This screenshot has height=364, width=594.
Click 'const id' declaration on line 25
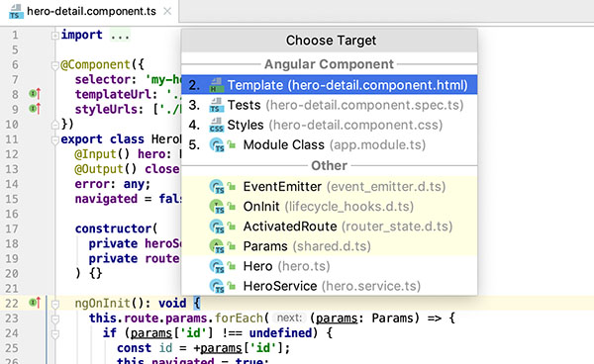click(x=145, y=348)
